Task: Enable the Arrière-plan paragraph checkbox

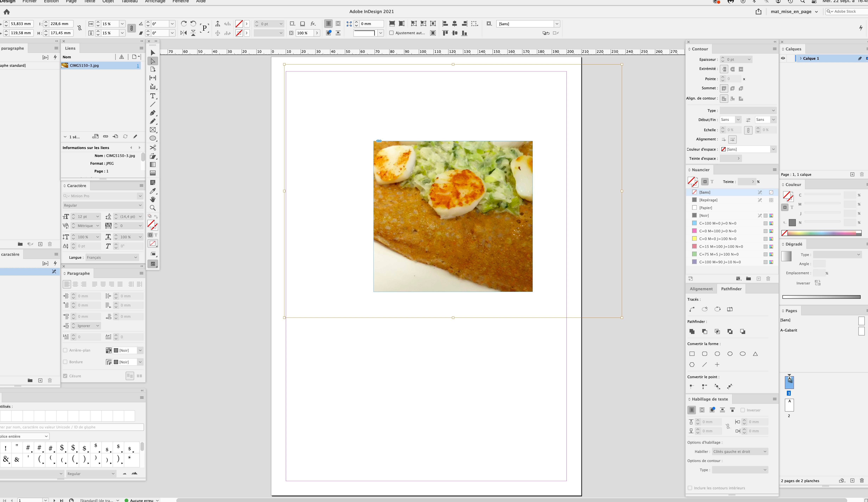Action: (x=65, y=350)
